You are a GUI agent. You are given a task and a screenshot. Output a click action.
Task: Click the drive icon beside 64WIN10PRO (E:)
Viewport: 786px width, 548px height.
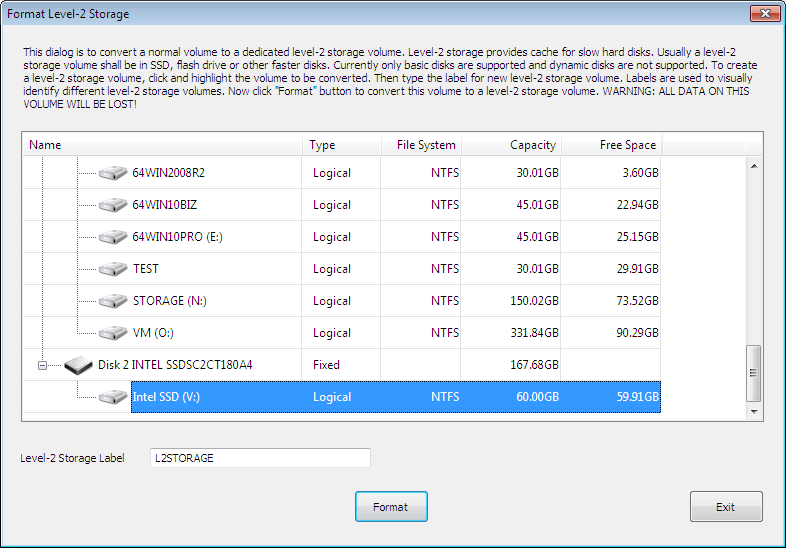pos(113,237)
